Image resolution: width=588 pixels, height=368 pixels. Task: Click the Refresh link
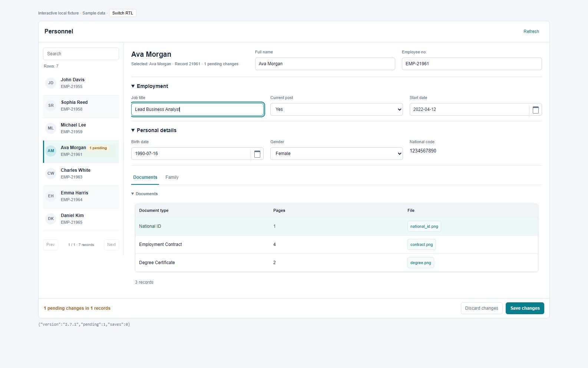coord(531,32)
